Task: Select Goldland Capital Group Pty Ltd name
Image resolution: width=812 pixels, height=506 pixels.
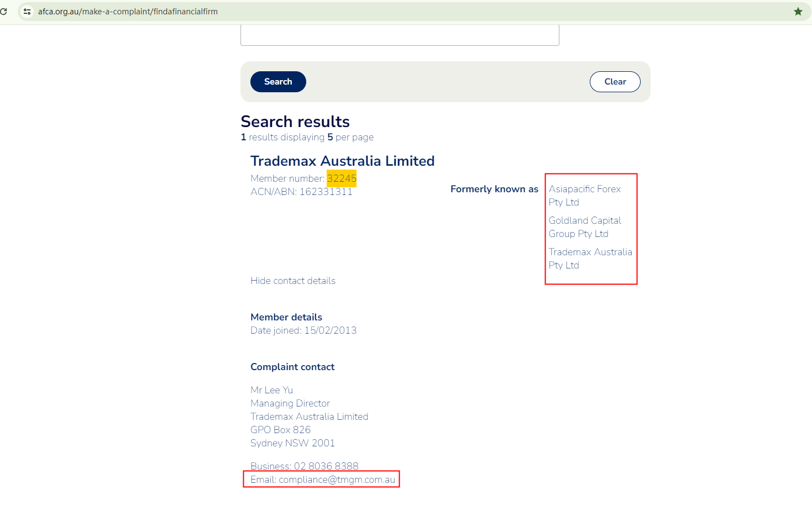Action: point(585,227)
